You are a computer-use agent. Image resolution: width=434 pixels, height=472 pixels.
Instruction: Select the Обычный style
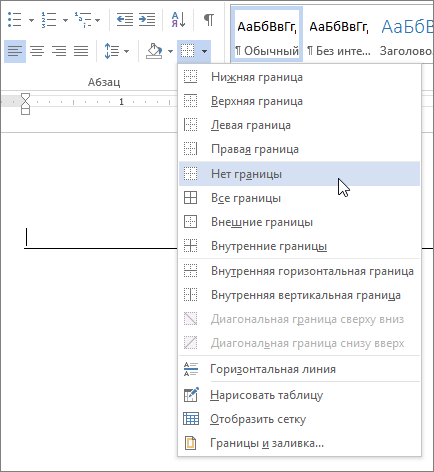(x=267, y=34)
